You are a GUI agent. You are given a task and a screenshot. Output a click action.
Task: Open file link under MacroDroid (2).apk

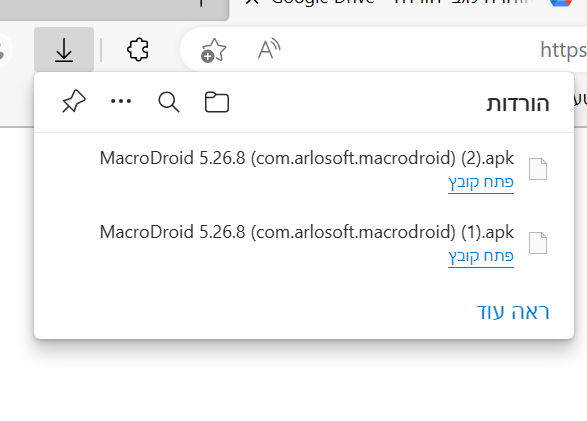(481, 183)
